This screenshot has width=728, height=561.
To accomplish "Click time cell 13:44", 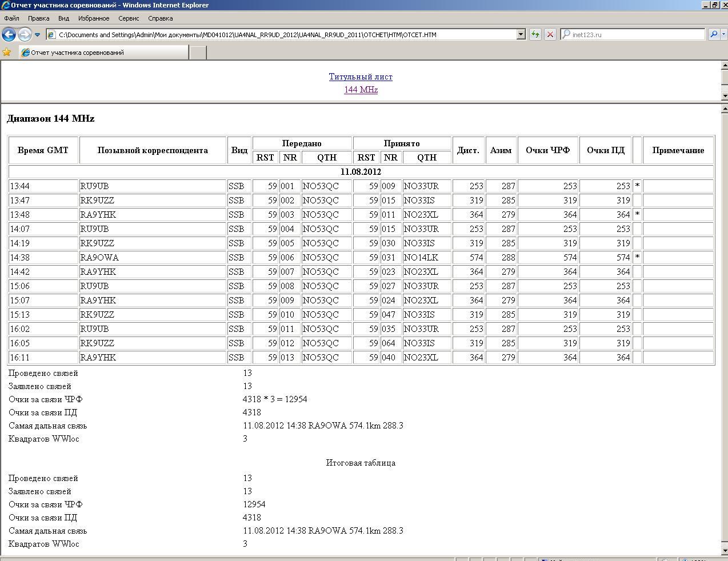I will 43,186.
